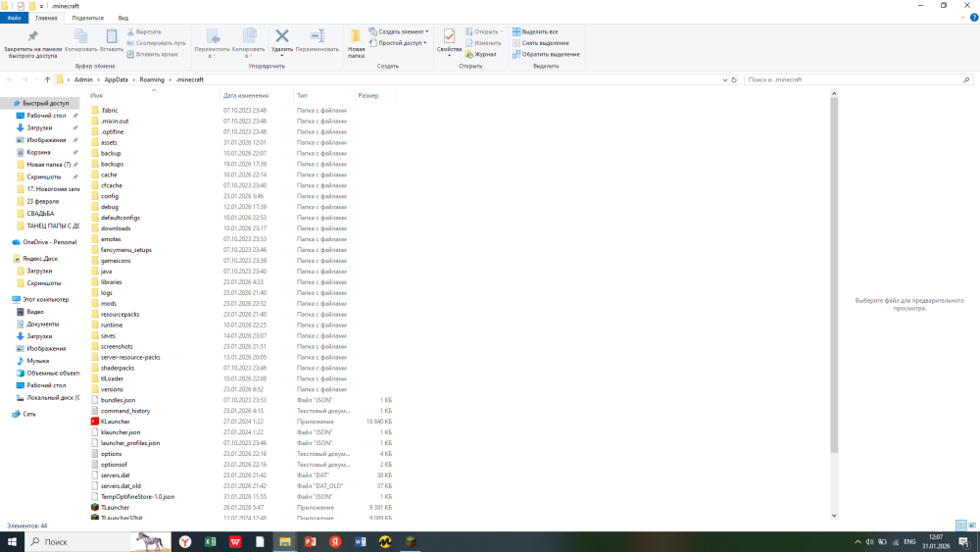Select Быстрый доступ in navigation pane

[45, 103]
